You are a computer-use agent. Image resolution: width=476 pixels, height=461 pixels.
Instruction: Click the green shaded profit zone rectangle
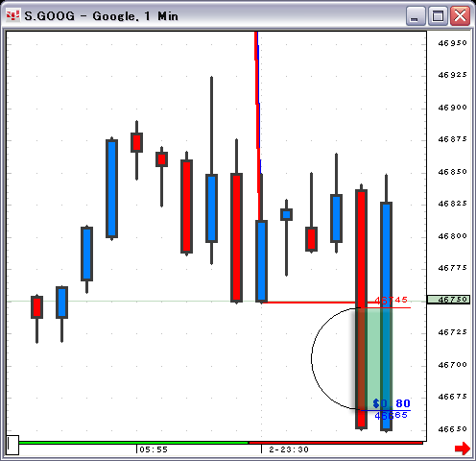pyautogui.click(x=374, y=359)
